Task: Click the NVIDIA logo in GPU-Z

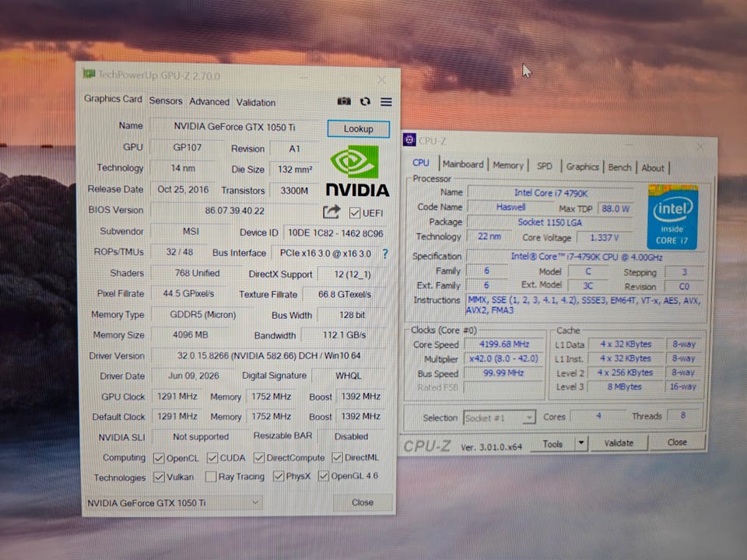Action: [357, 172]
